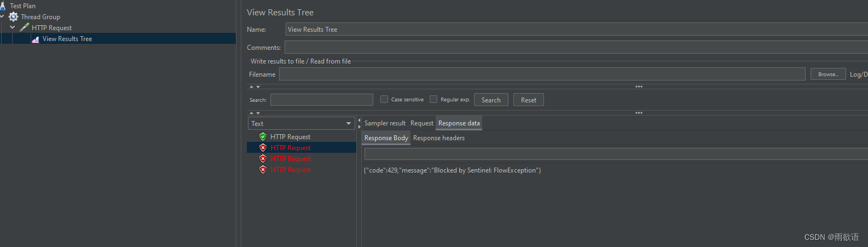Click the Thread Group gear icon

[x=14, y=17]
